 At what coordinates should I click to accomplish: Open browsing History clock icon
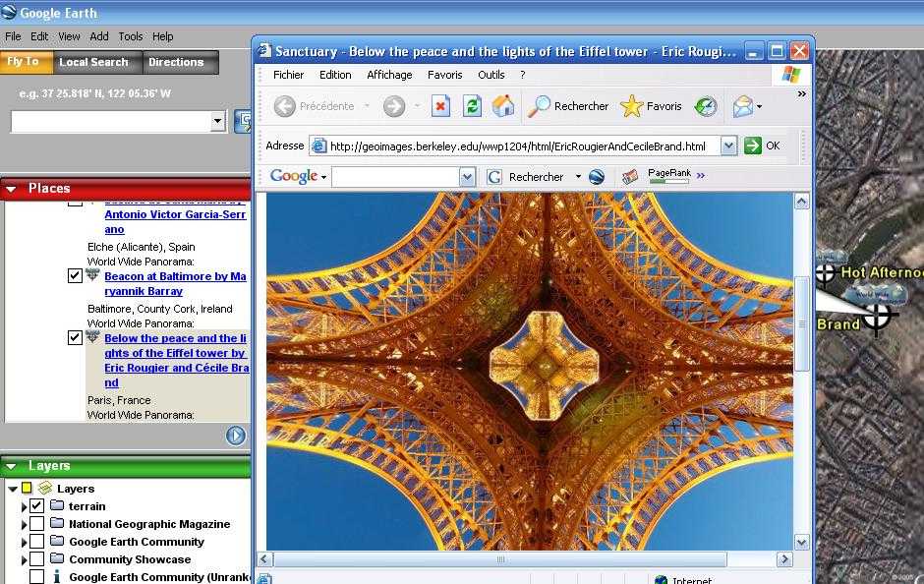point(706,106)
